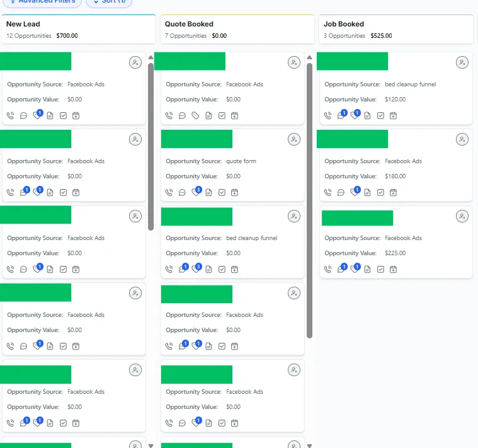Click the Quote Booked column scrollbar thumb
478x448 pixels.
tap(309, 200)
